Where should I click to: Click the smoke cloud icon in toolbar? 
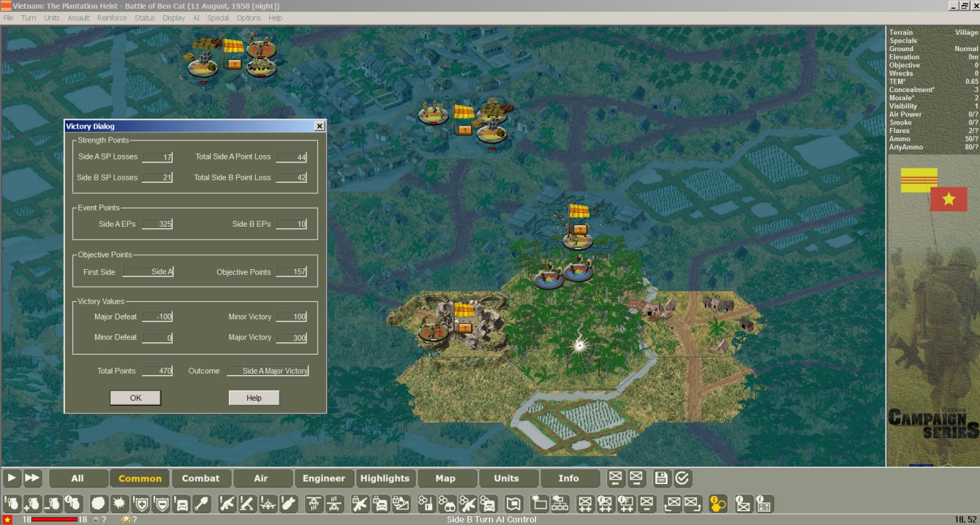click(x=99, y=504)
